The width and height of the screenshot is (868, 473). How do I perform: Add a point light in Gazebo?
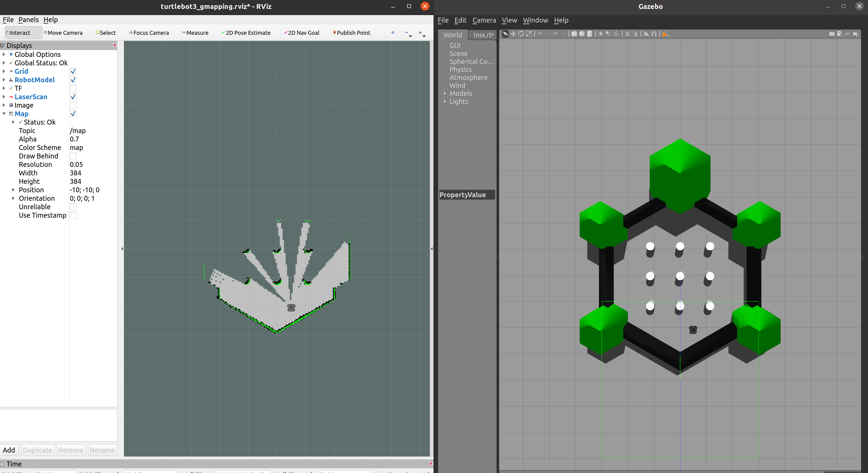coord(600,34)
